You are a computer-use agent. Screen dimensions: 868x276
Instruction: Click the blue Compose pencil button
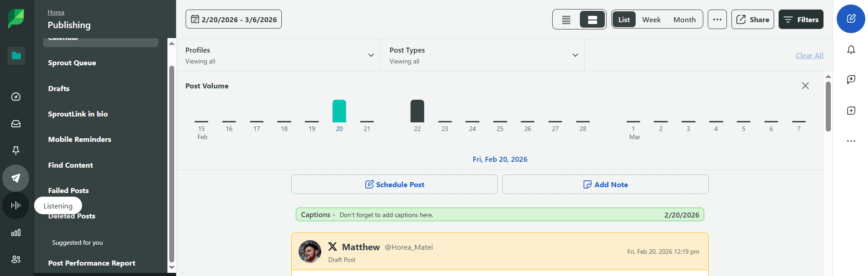click(851, 19)
